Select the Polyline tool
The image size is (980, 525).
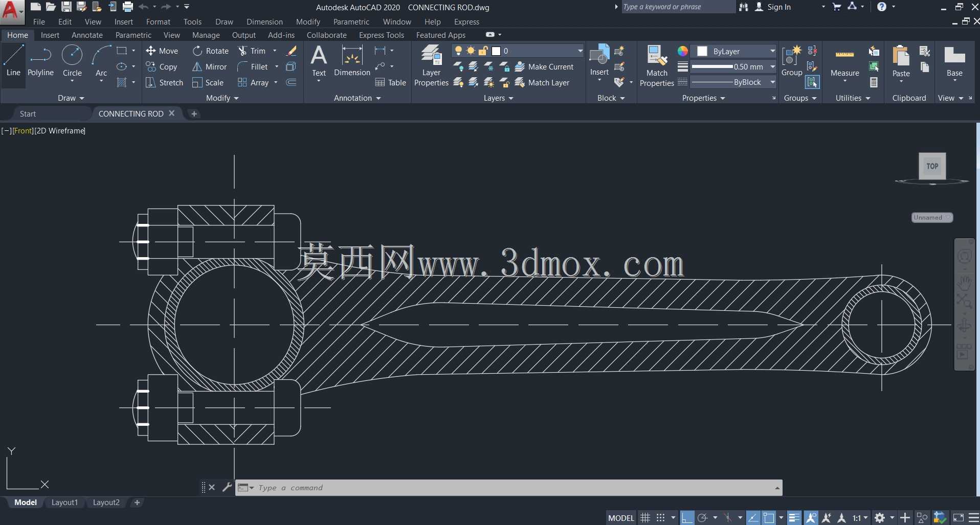[40, 61]
